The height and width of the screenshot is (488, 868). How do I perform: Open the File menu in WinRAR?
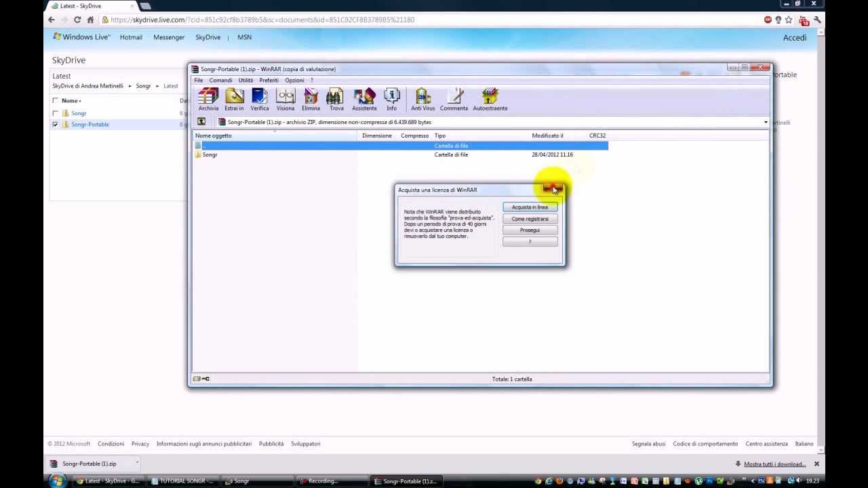tap(199, 80)
